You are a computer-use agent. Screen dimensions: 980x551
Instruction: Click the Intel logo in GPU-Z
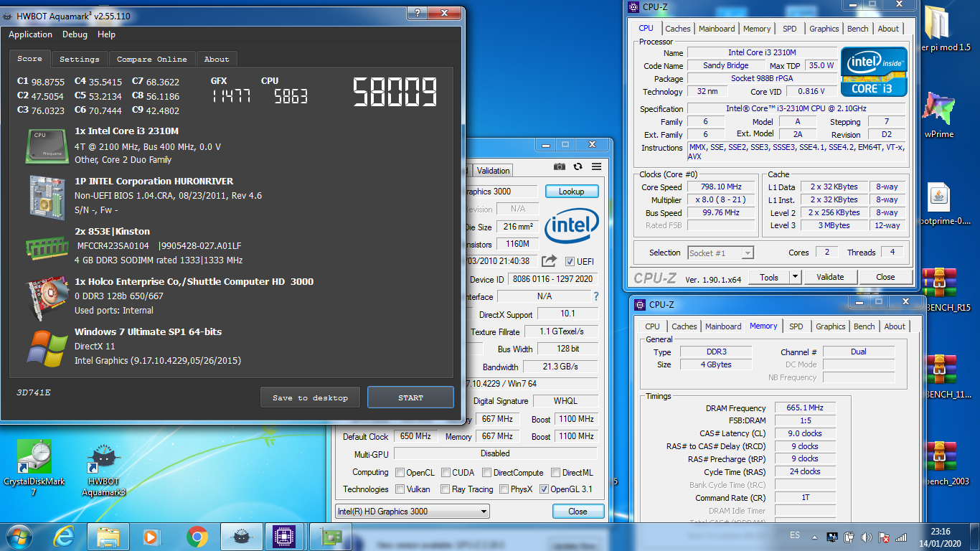point(572,227)
